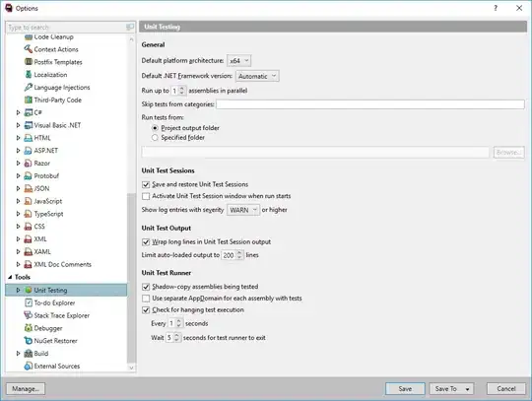Open the Save To dropdown arrow
Screen dimensions: 532x401
[x=468, y=389]
